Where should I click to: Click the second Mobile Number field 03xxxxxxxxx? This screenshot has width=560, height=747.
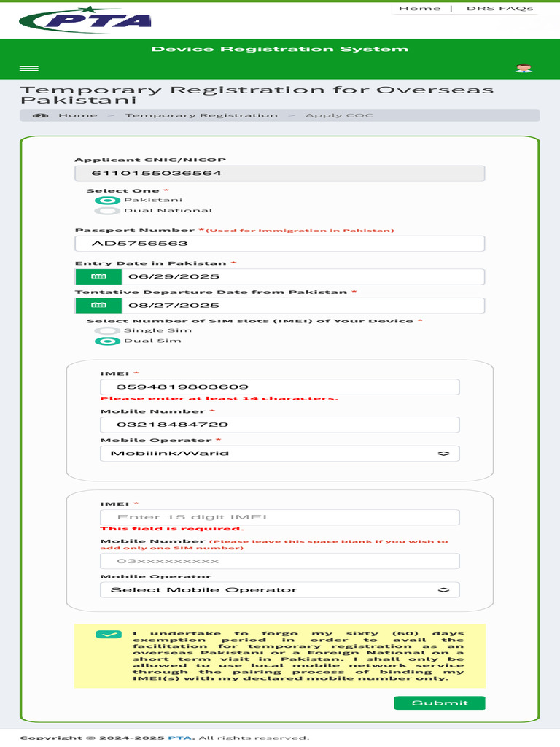pos(280,561)
